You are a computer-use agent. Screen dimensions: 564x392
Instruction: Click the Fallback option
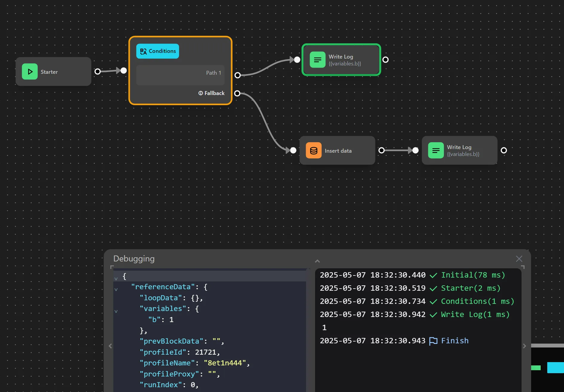click(x=214, y=93)
